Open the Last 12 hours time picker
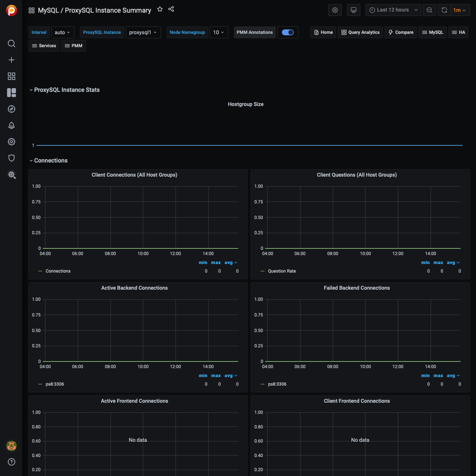Screen dimensions: 476x476 (x=393, y=10)
